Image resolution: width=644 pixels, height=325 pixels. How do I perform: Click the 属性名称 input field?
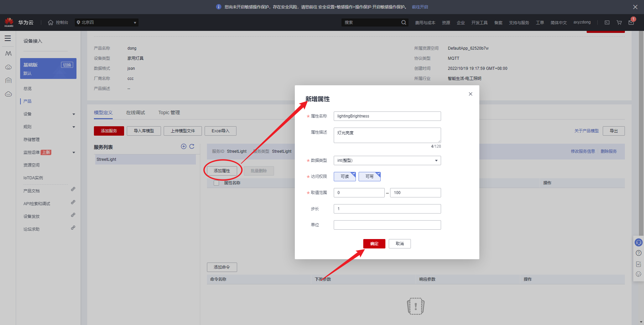pyautogui.click(x=387, y=116)
